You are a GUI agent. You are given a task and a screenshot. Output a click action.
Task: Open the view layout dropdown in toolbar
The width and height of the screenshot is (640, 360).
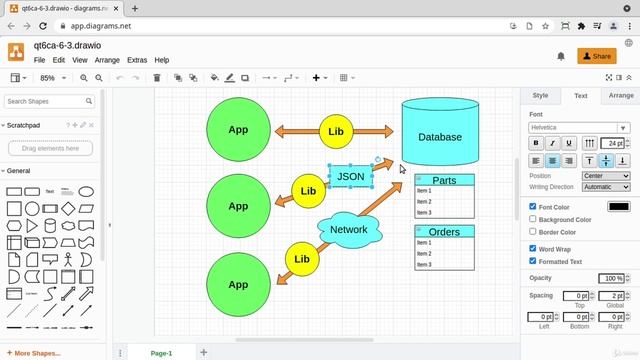pyautogui.click(x=18, y=78)
